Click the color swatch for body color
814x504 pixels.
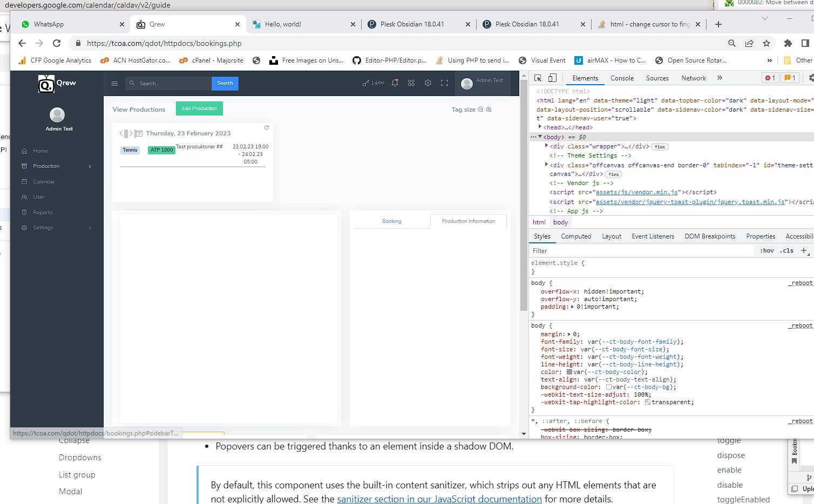pos(569,372)
